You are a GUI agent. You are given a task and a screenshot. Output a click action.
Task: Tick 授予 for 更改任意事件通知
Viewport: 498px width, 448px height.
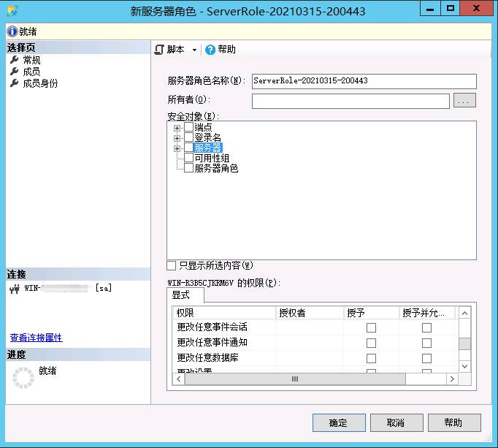point(371,343)
